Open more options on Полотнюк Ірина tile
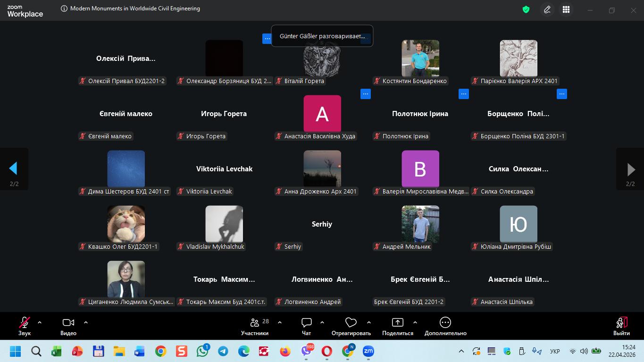Viewport: 644px width, 362px height. pos(464,94)
